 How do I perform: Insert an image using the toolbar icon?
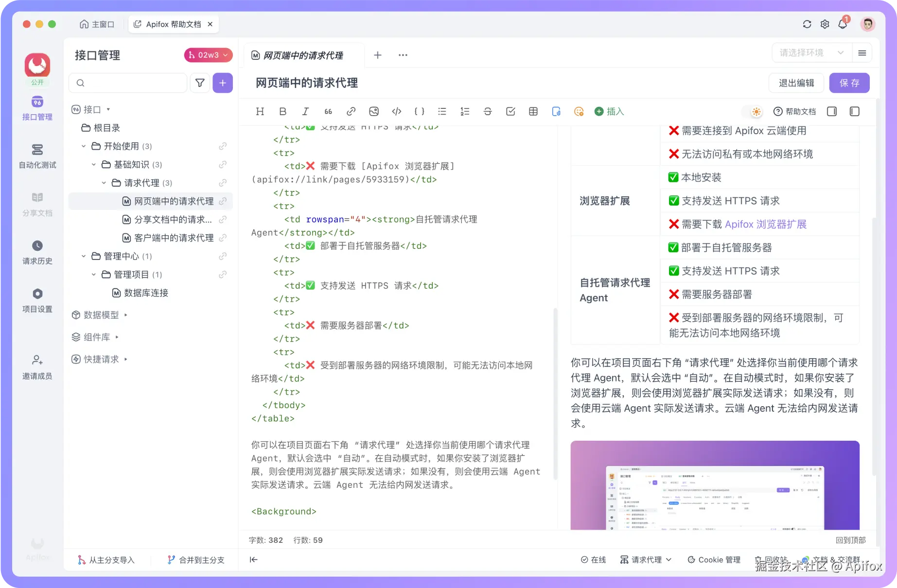[x=374, y=111]
